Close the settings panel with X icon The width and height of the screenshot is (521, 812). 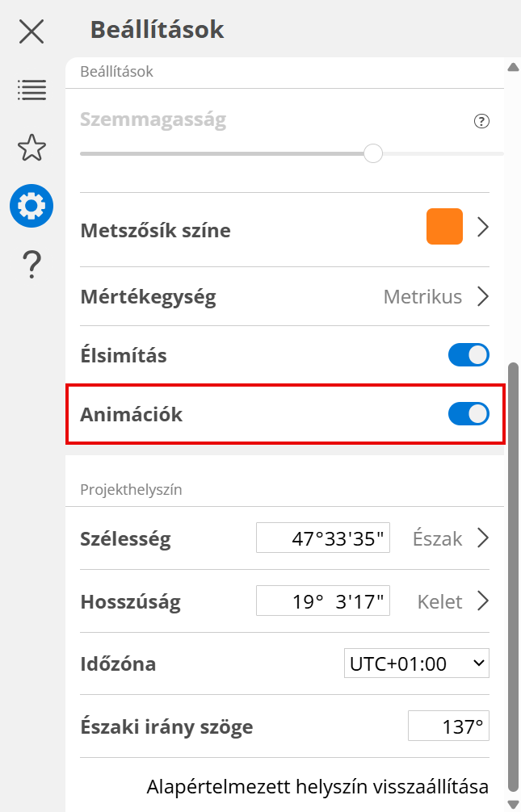[x=32, y=31]
